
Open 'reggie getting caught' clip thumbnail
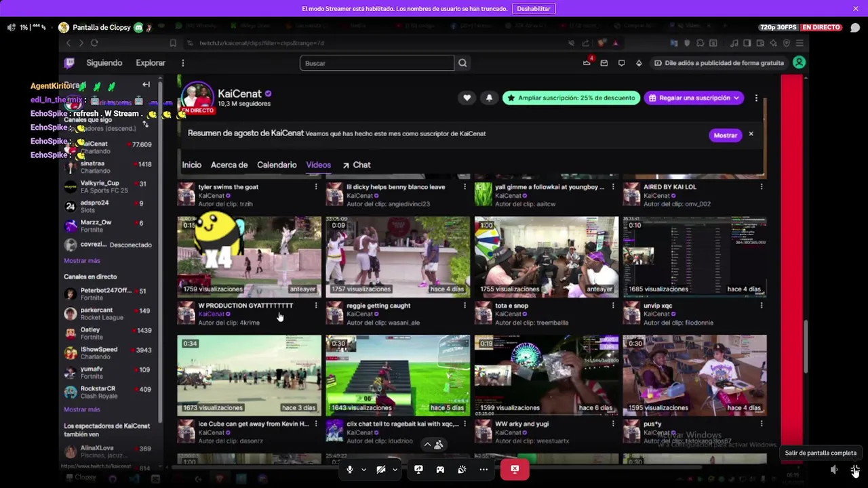tap(397, 257)
